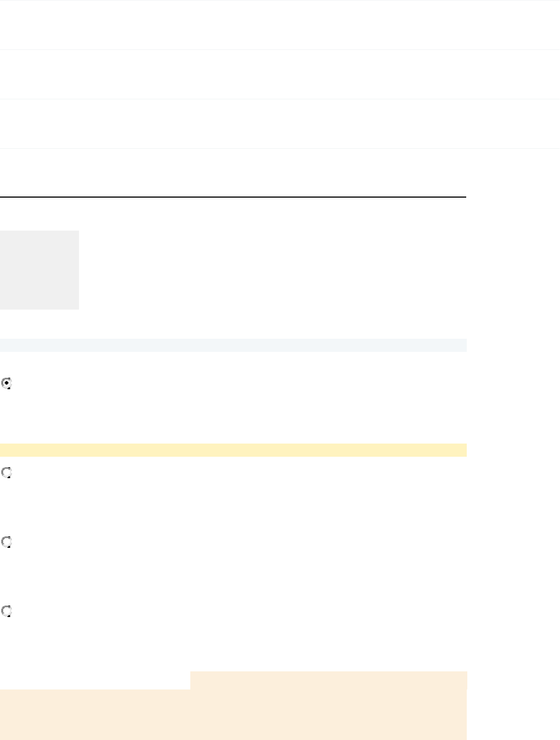560x740 pixels.
Task: Choose the fourth, bottom-most radio button
Action: coord(7,611)
